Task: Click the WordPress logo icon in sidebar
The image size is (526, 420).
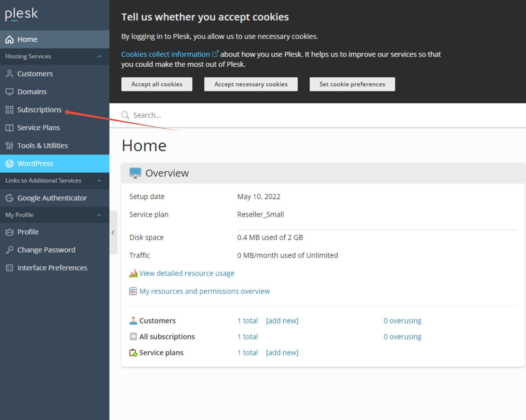Action: tap(9, 164)
